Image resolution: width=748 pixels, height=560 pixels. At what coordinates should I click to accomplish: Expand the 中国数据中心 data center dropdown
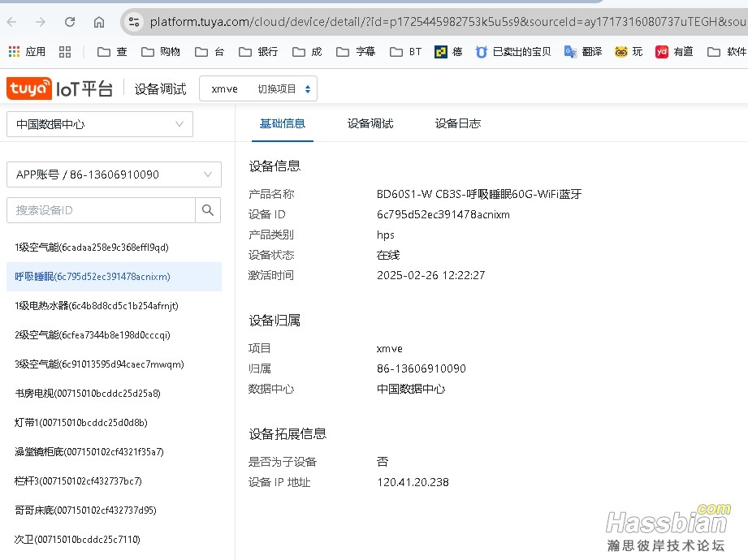pos(100,124)
